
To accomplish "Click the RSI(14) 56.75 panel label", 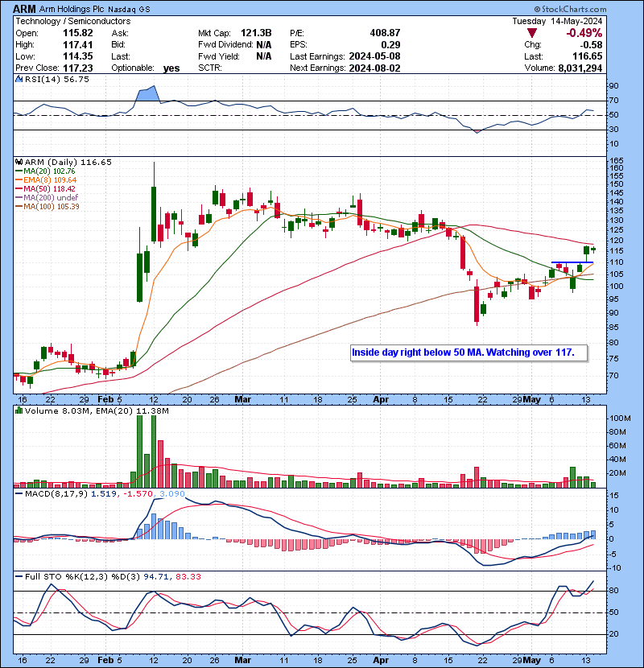I will [x=56, y=79].
